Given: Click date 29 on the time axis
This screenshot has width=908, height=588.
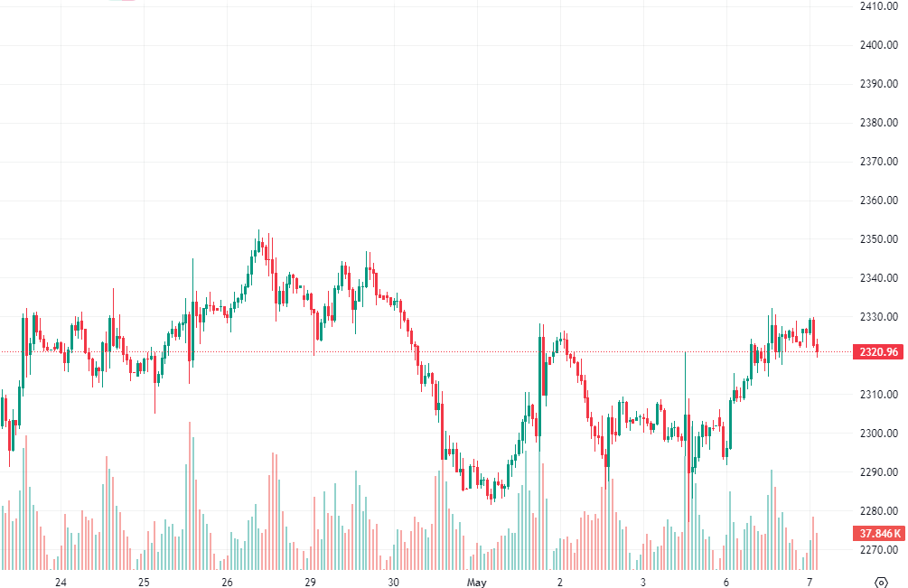Looking at the screenshot, I should [310, 581].
